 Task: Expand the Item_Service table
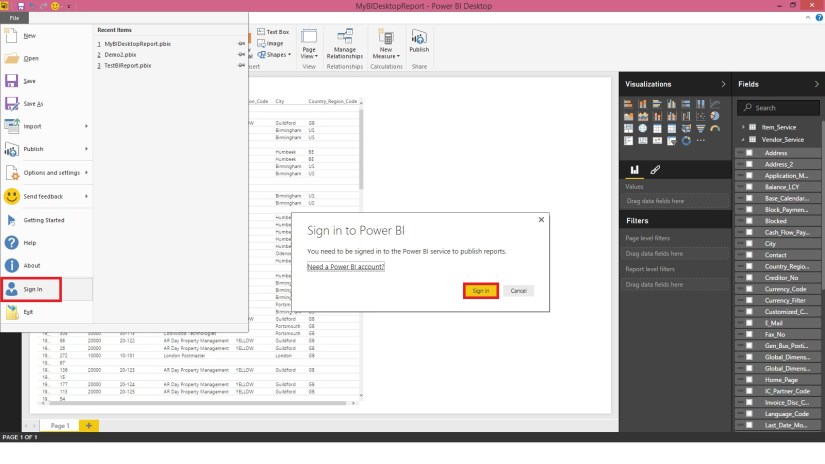(743, 127)
